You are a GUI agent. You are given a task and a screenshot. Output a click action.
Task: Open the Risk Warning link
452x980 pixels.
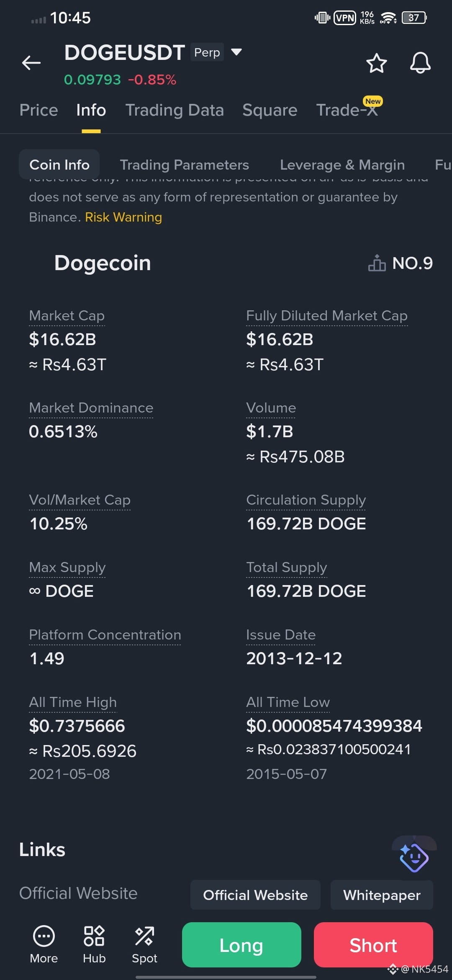(123, 217)
